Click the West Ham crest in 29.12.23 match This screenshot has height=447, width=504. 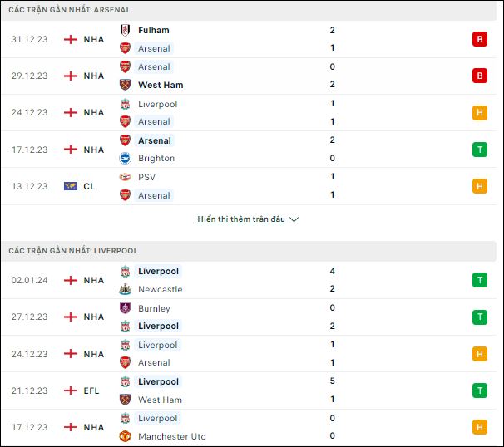125,85
